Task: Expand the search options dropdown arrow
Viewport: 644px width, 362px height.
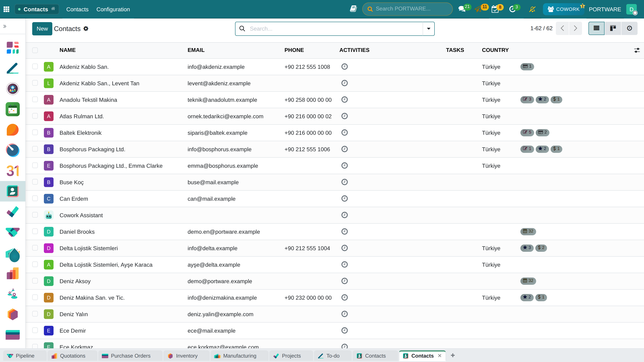Action: pos(428,29)
